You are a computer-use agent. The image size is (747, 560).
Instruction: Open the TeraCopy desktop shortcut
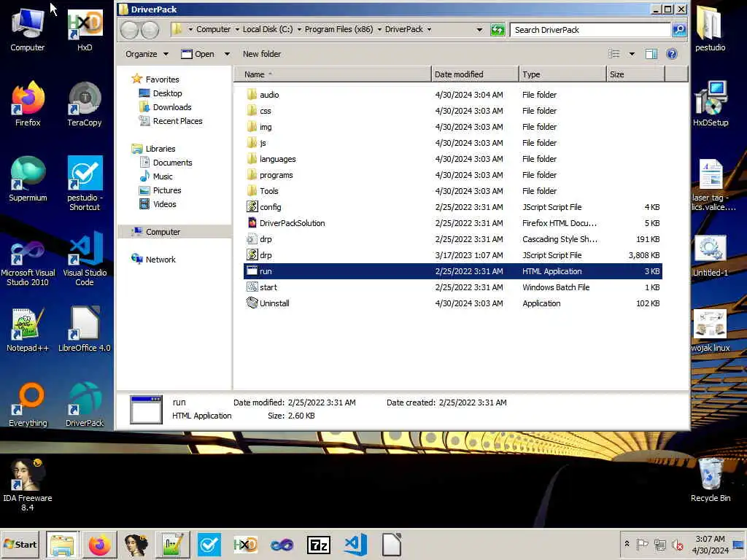coord(85,104)
